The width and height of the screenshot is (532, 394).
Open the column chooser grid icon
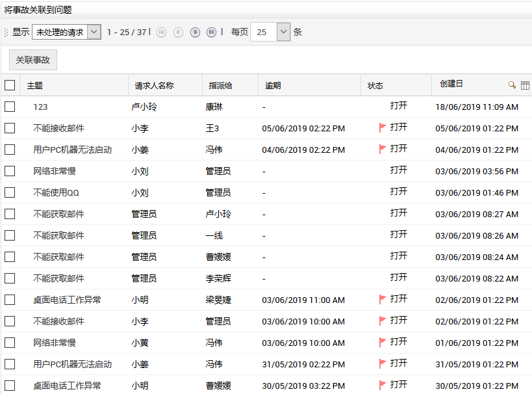[x=525, y=85]
